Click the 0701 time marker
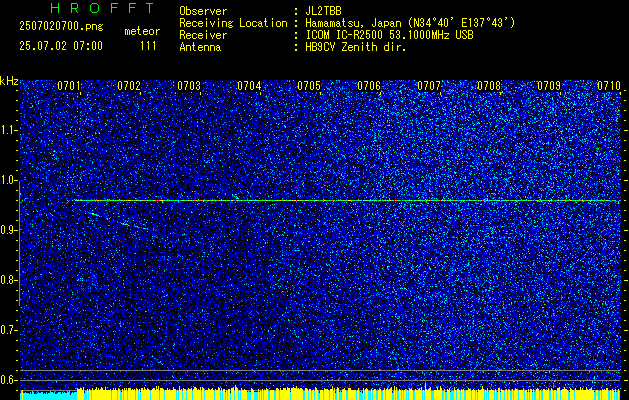Image resolution: width=629 pixels, height=400 pixels. pos(69,86)
